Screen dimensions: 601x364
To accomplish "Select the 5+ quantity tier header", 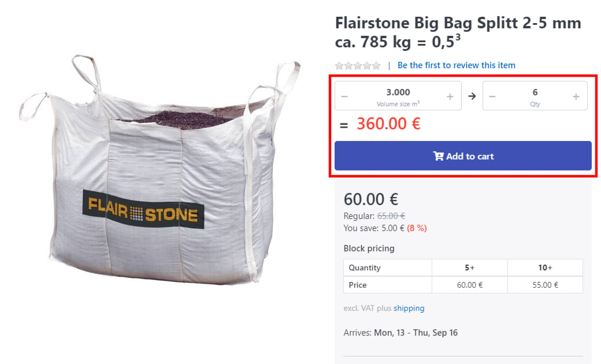I will [x=469, y=268].
